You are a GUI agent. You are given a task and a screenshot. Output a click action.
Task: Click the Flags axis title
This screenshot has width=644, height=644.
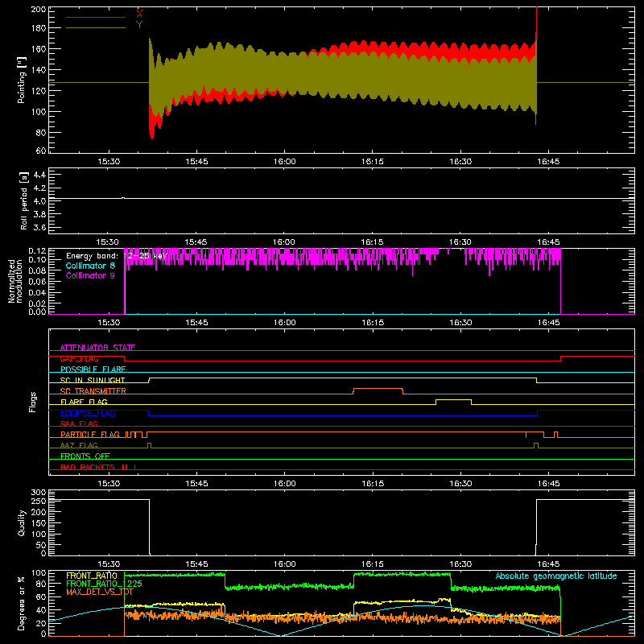point(33,402)
